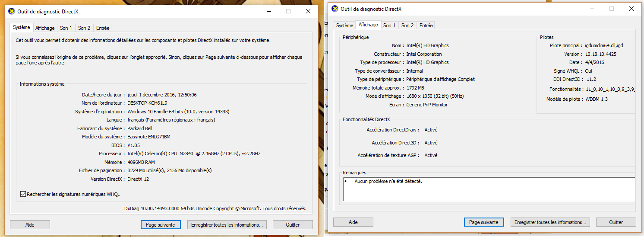Close the left DirectX diagnostic window
Screen dimensions: 644x237
tap(308, 11)
